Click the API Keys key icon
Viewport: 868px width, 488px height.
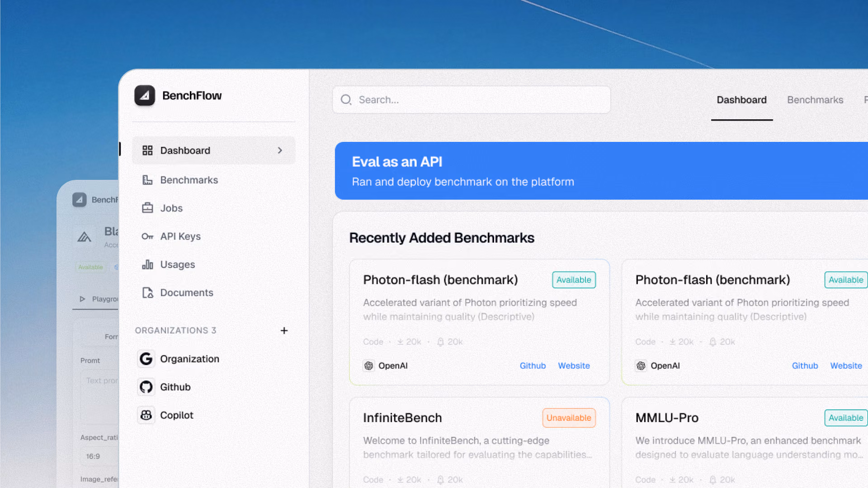click(x=147, y=236)
